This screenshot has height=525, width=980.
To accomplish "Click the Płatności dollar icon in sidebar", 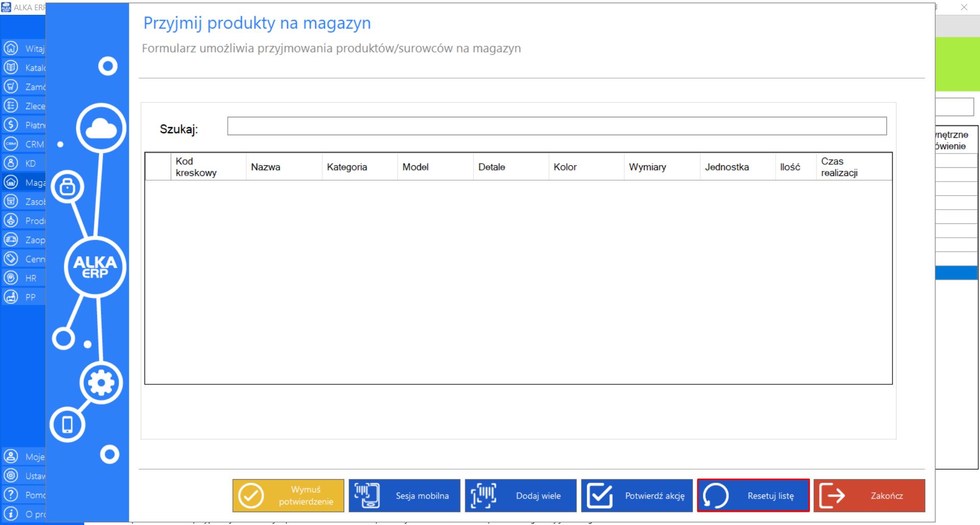I will point(11,124).
